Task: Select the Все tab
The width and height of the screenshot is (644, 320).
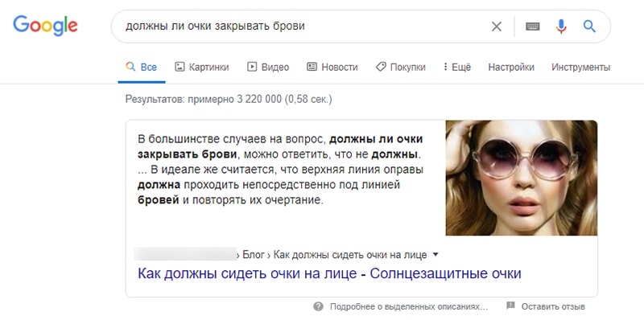Action: [x=142, y=67]
